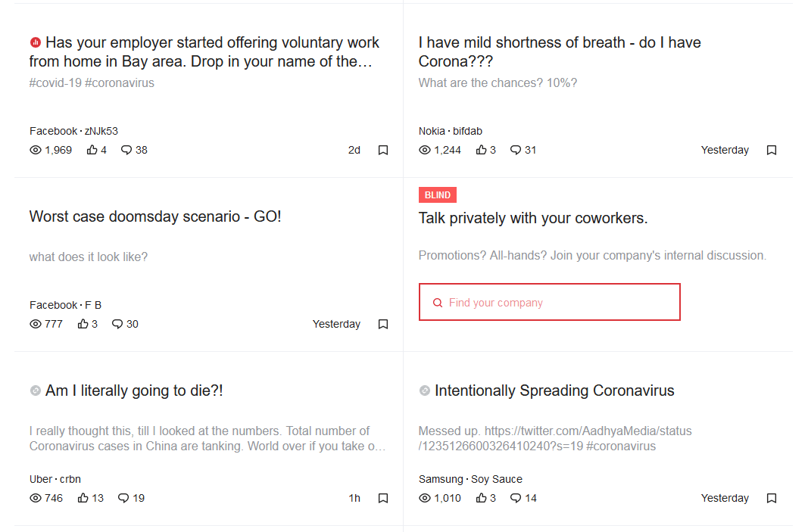The height and width of the screenshot is (532, 808).
Task: Open the 'Am I literally going to die?!' post
Action: [x=134, y=390]
